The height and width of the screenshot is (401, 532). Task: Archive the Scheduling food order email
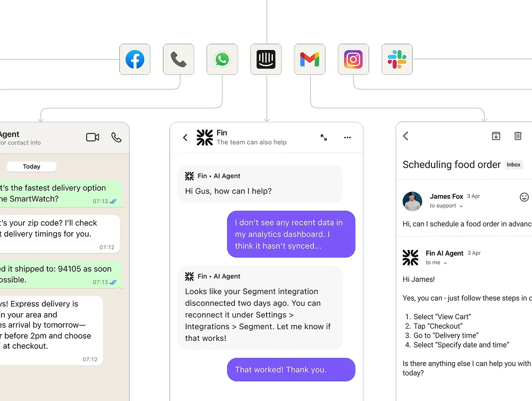(x=496, y=136)
